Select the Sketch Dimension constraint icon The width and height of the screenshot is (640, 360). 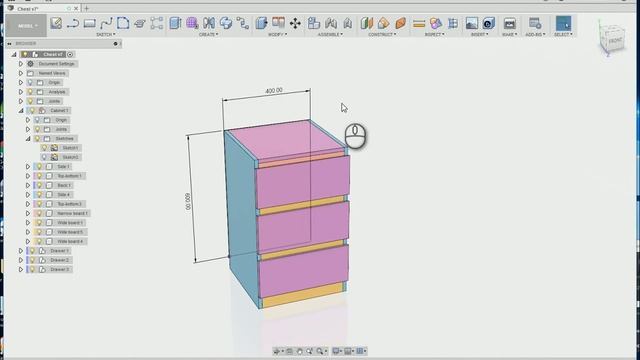click(x=156, y=23)
